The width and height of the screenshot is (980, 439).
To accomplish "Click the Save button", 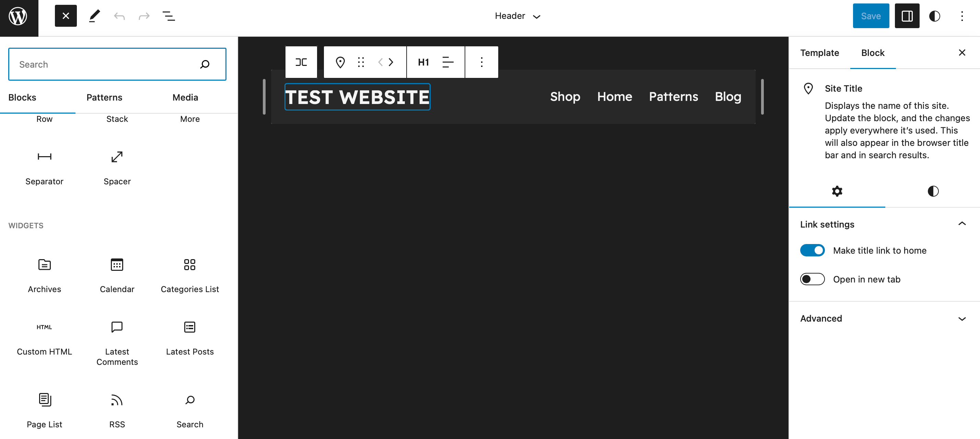I will tap(871, 15).
